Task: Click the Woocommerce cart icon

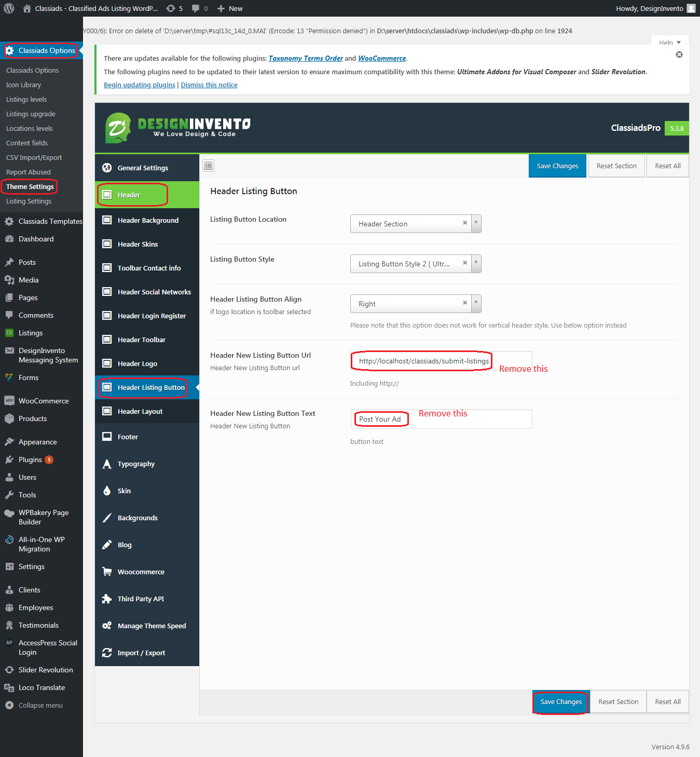Action: coord(107,572)
